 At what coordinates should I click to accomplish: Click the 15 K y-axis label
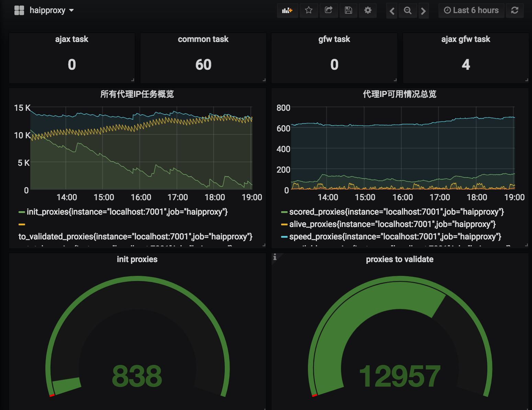click(22, 108)
